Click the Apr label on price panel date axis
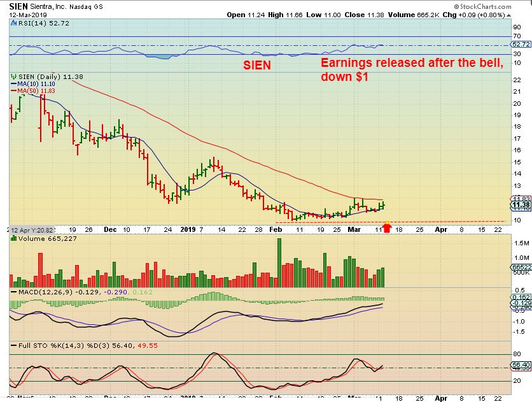The height and width of the screenshot is (402, 532). point(441,229)
